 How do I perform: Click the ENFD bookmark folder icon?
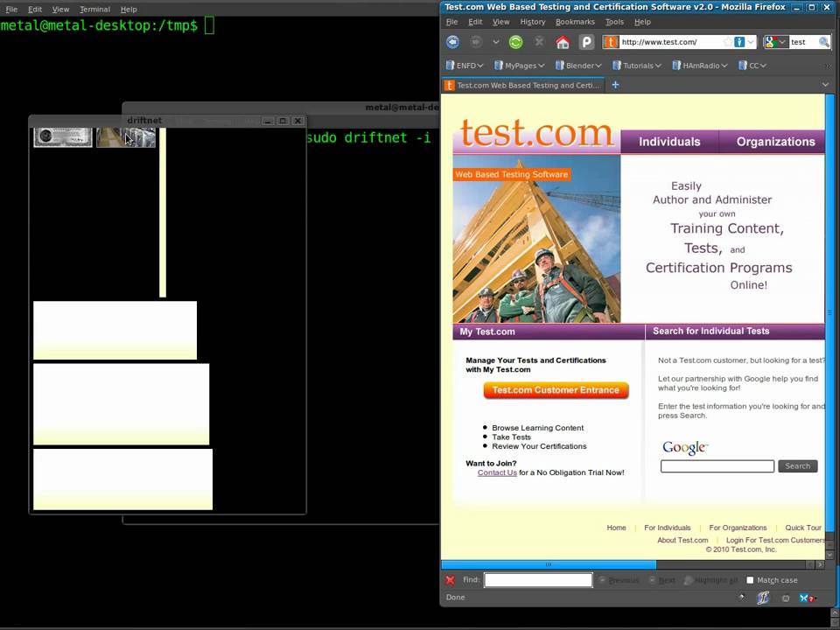(x=450, y=66)
